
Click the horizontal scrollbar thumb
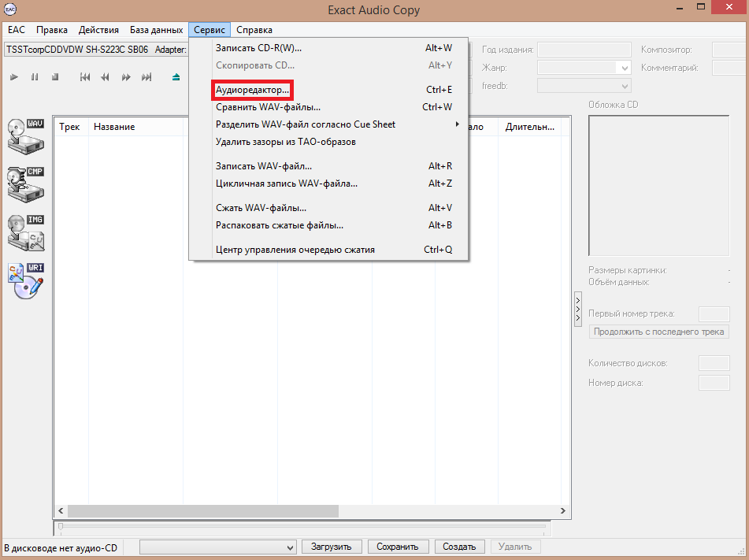[203, 511]
